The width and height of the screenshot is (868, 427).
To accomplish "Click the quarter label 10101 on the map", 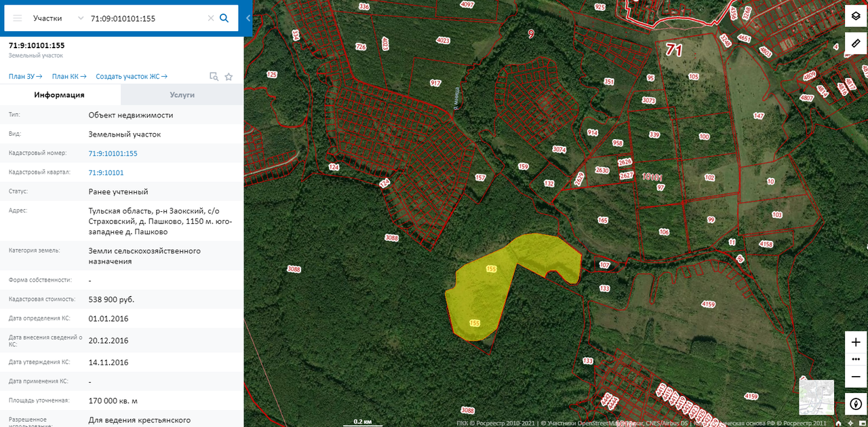I will point(652,177).
